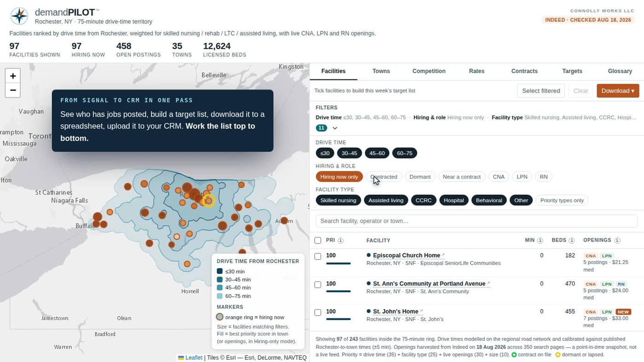Toggle the ≤30 drive time filter
The width and height of the screenshot is (644, 362).
(325, 153)
